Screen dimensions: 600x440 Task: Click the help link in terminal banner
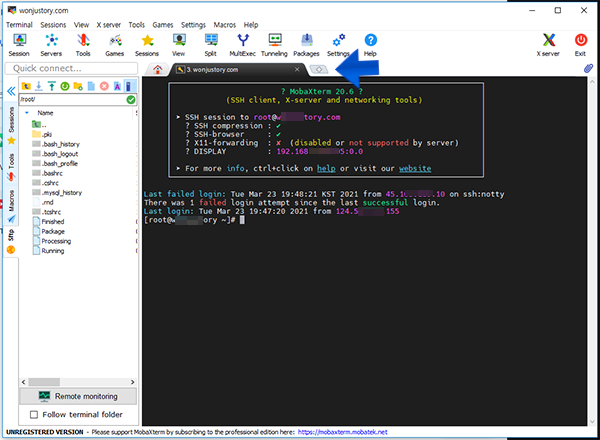tap(326, 168)
